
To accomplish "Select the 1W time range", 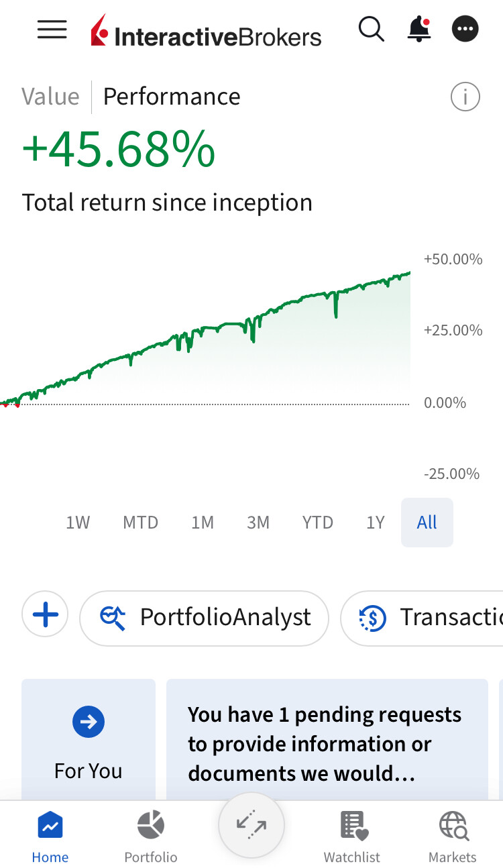I will [78, 523].
